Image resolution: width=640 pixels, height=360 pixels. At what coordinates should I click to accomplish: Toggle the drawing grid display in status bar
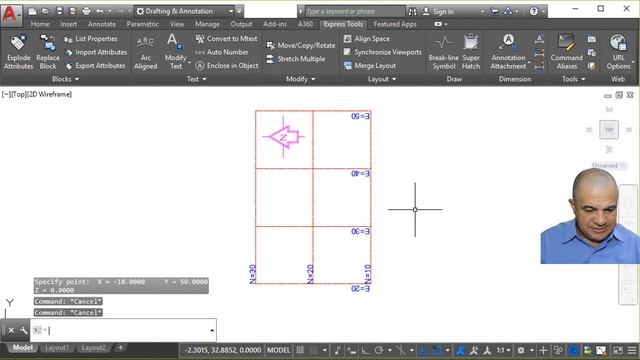point(300,350)
